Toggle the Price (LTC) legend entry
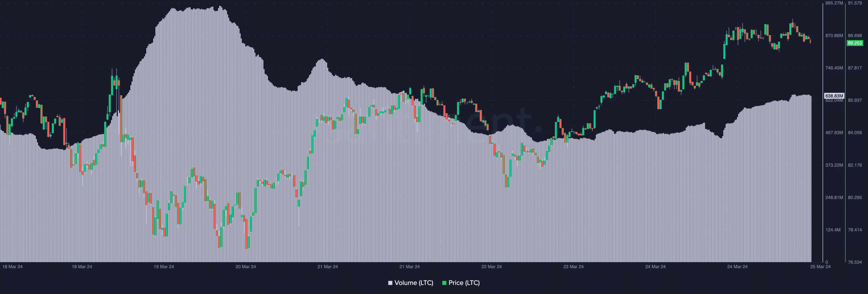The height and width of the screenshot is (294, 868). (461, 283)
